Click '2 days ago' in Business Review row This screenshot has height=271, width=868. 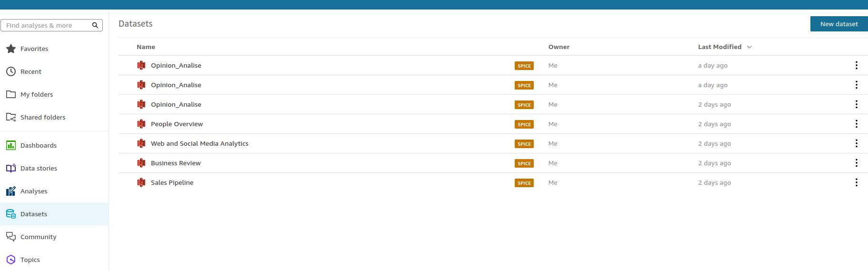coord(714,163)
